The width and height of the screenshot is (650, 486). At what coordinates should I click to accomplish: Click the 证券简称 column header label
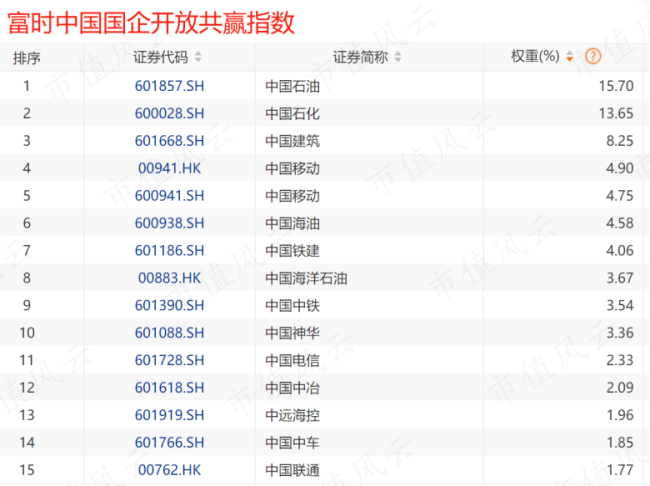coord(360,57)
